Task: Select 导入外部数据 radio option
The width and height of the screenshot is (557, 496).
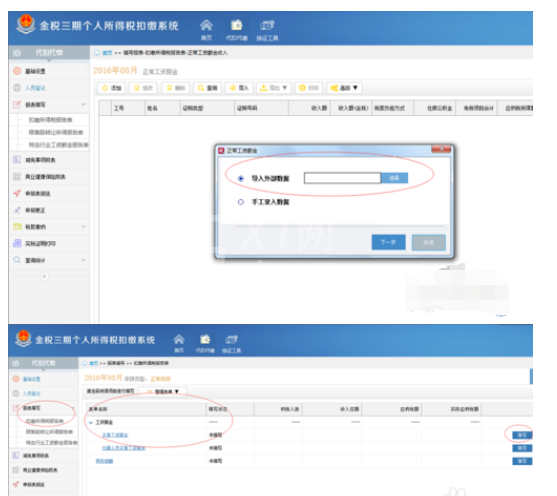Action: tap(241, 178)
